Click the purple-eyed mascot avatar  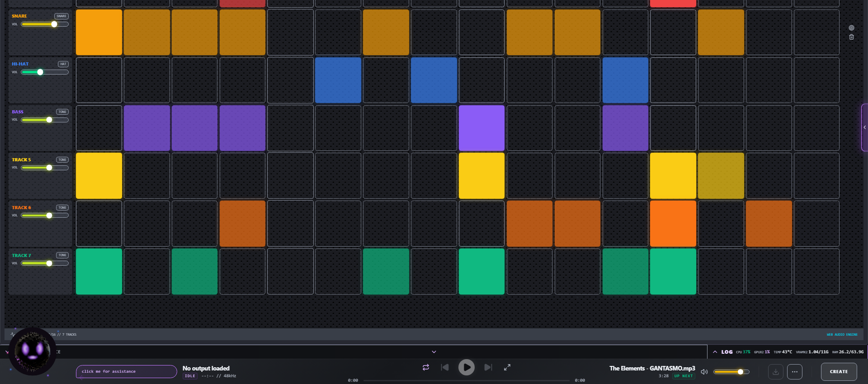click(33, 351)
